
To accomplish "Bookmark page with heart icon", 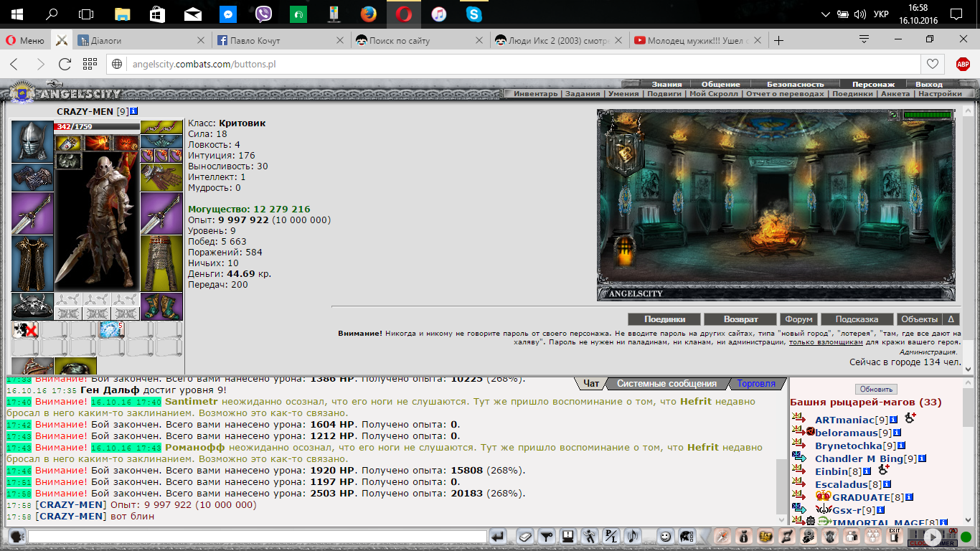I will click(x=932, y=64).
